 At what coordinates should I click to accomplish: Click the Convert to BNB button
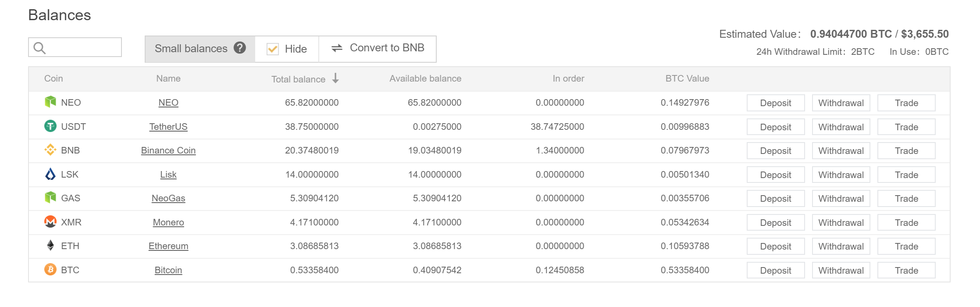point(378,49)
